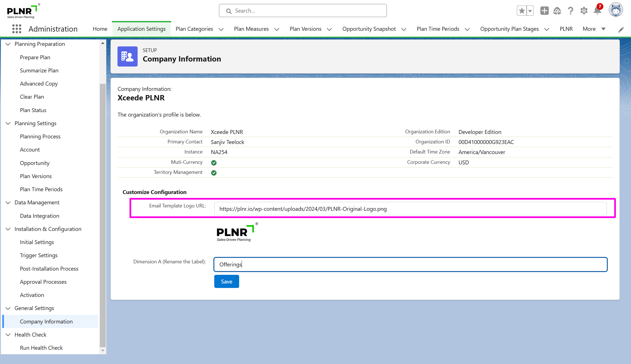The height and width of the screenshot is (364, 631).
Task: Click the Territory Management green checkmark
Action: tap(214, 173)
